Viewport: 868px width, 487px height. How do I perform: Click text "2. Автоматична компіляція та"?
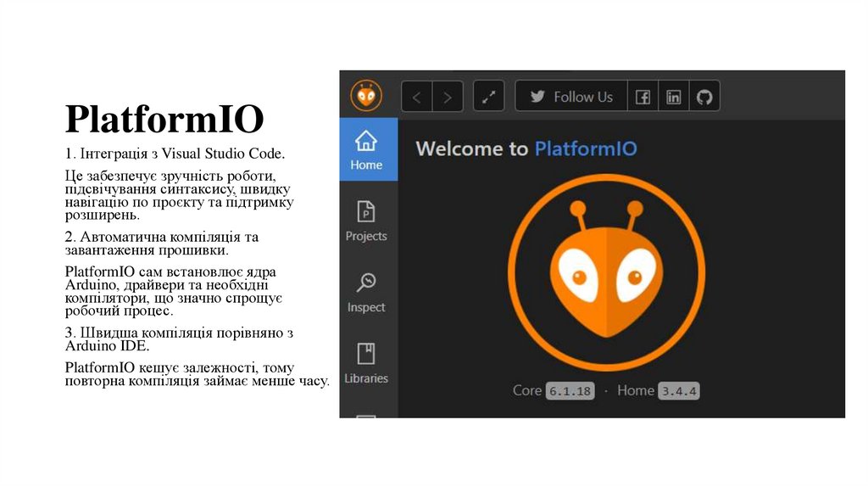[162, 237]
